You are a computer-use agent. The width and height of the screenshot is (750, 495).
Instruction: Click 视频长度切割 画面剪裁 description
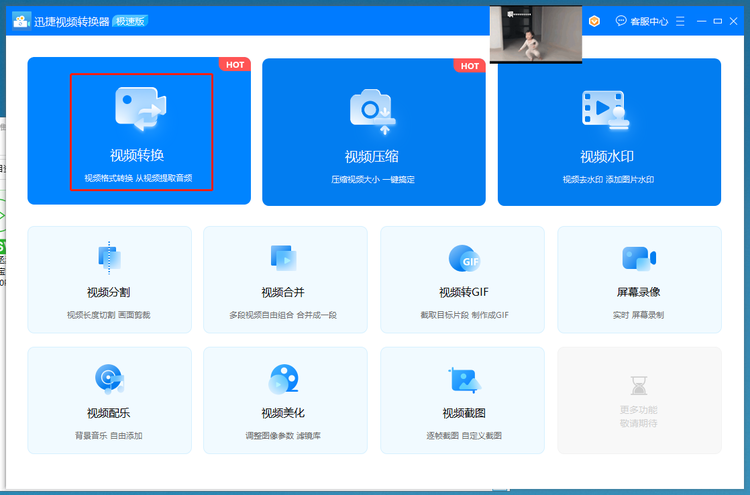tap(109, 315)
